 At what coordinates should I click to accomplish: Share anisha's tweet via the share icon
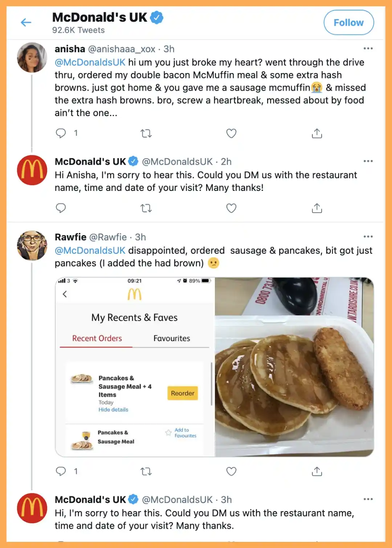pyautogui.click(x=317, y=133)
